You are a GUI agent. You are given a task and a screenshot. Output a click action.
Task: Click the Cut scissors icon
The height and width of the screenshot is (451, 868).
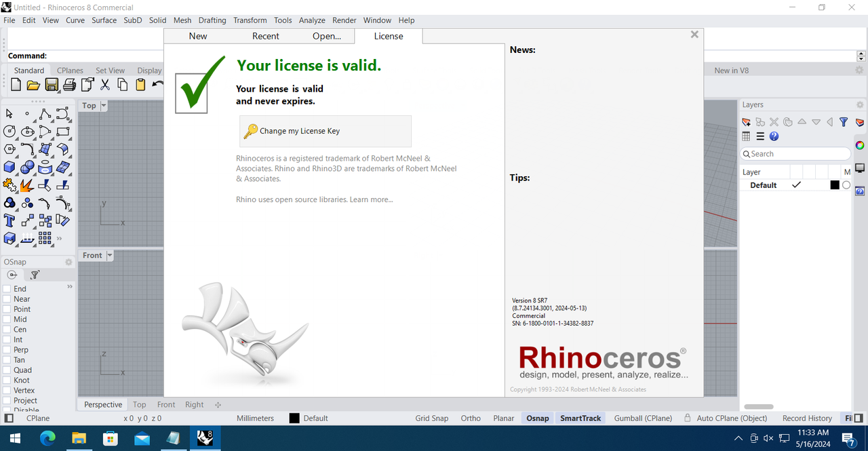[105, 85]
